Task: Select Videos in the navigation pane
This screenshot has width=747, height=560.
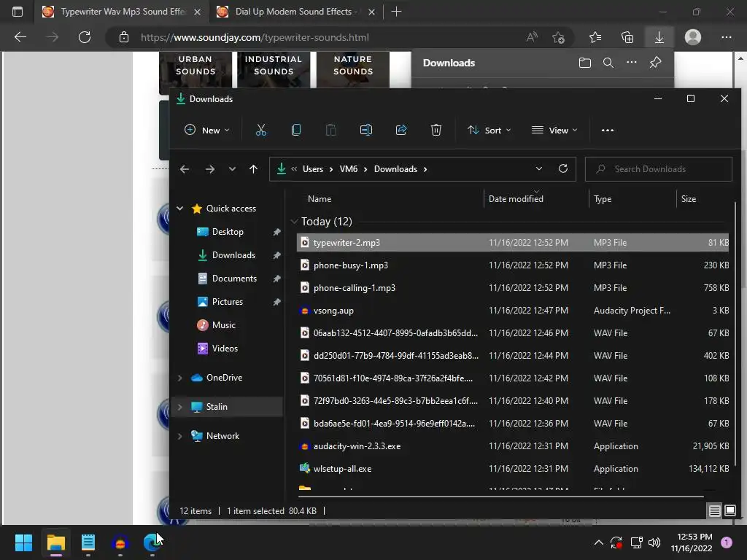Action: (225, 349)
